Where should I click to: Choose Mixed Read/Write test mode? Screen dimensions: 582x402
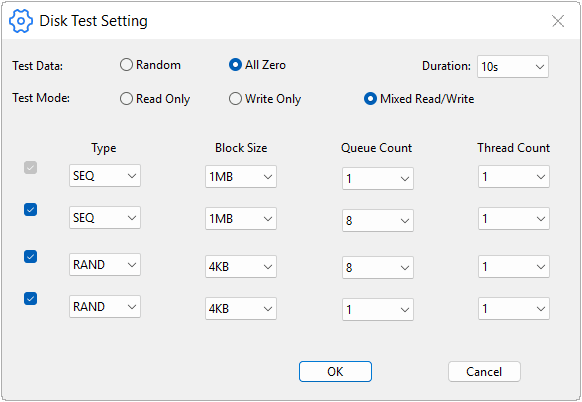click(x=419, y=99)
